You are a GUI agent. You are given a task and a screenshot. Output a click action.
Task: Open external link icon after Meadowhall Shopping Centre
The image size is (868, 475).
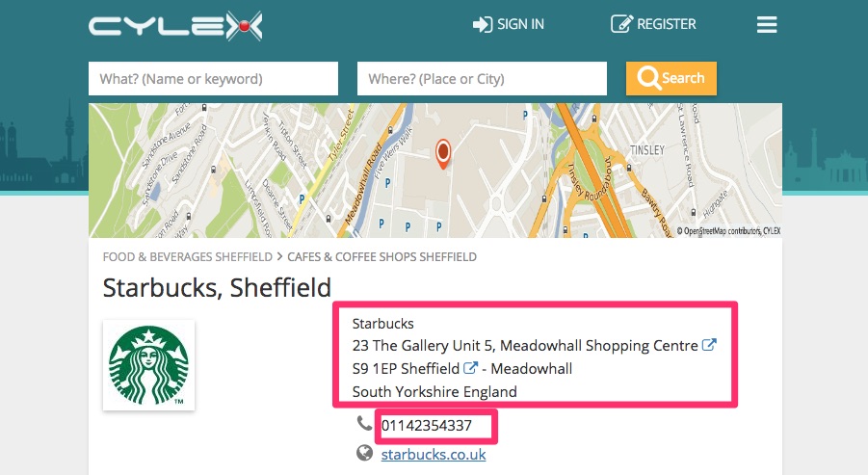coord(709,345)
